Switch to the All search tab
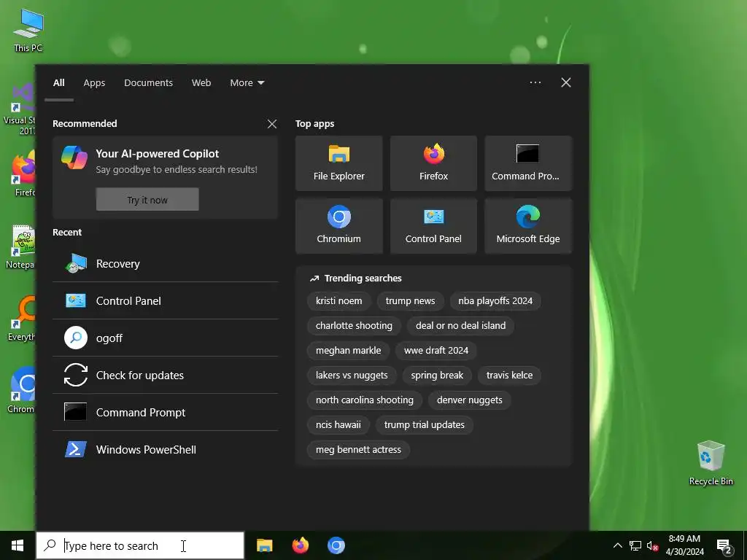The width and height of the screenshot is (747, 560). coord(59,83)
